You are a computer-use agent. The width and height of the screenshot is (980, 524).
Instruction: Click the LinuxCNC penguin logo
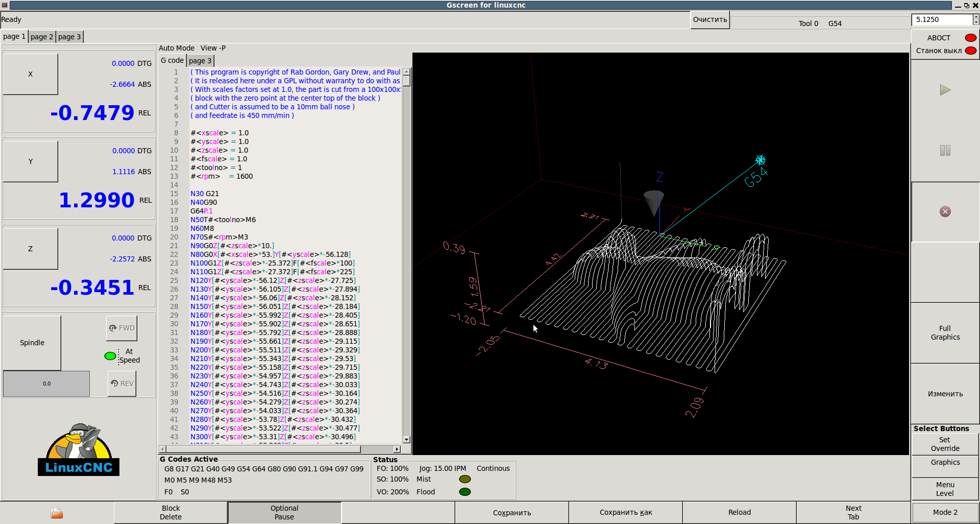pos(79,449)
